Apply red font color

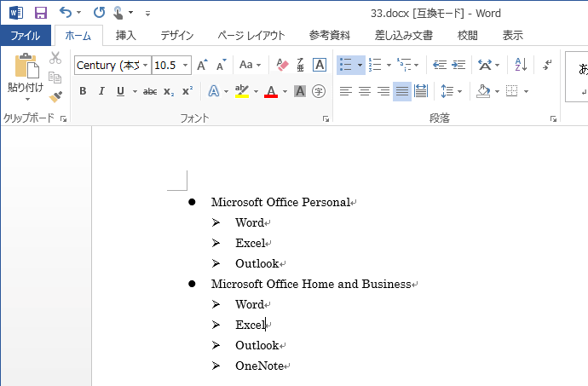271,91
